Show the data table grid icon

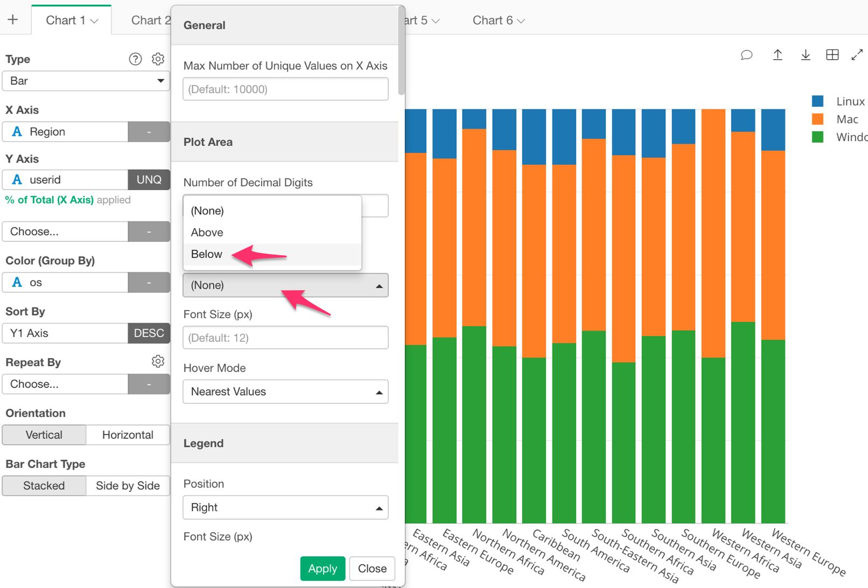pyautogui.click(x=832, y=55)
